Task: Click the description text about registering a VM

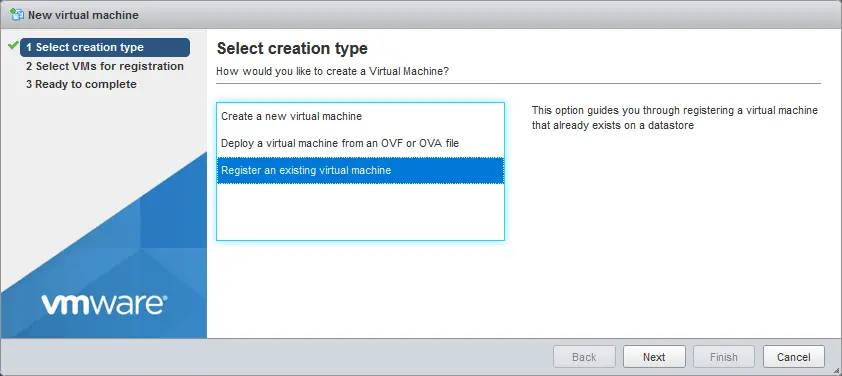Action: [674, 118]
